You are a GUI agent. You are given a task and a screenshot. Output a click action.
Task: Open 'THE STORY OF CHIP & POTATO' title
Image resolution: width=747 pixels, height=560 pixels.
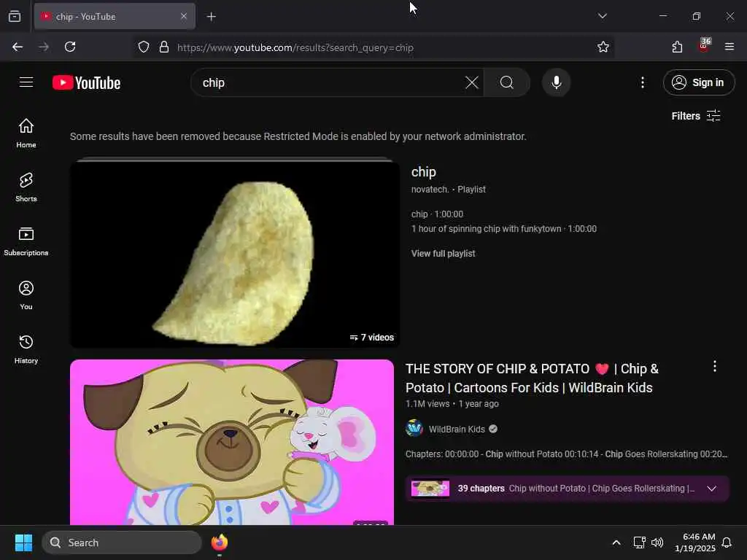[x=532, y=378]
